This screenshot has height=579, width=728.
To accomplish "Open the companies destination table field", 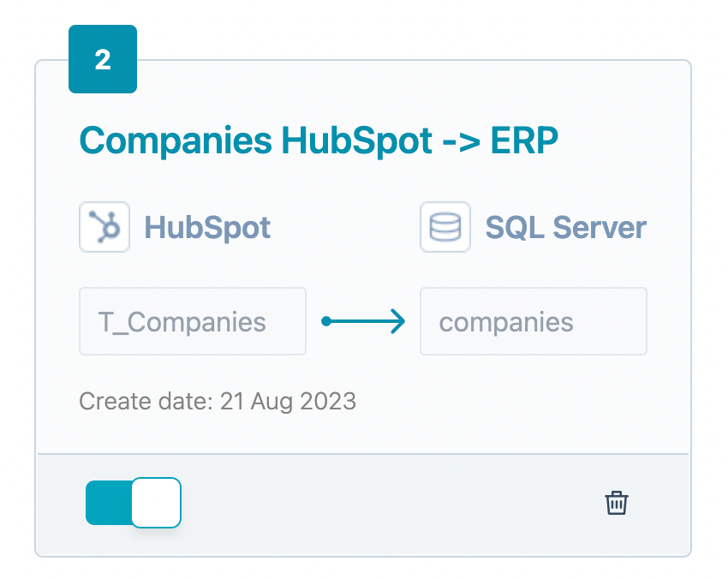I will (x=533, y=321).
